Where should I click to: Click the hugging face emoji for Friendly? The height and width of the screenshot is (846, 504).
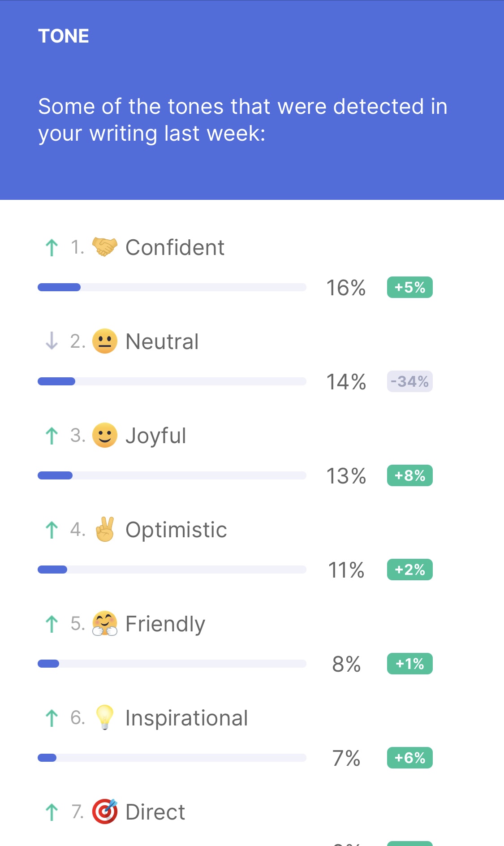[x=105, y=623]
